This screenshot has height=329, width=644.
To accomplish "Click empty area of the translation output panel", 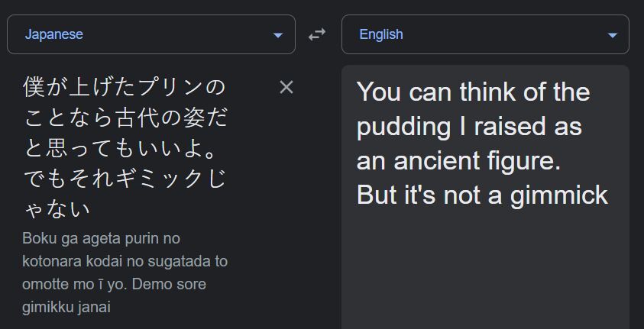I will tap(484, 275).
